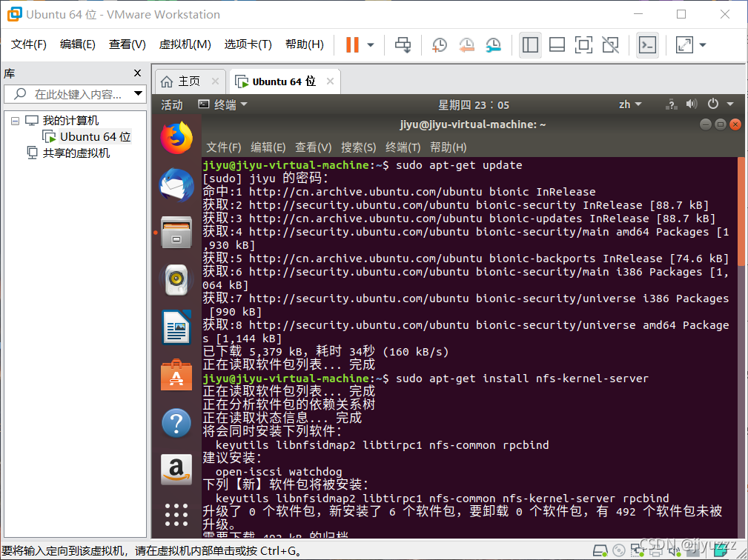Open Rhythmbox music player from dock
Viewport: 748px width, 560px height.
click(176, 279)
